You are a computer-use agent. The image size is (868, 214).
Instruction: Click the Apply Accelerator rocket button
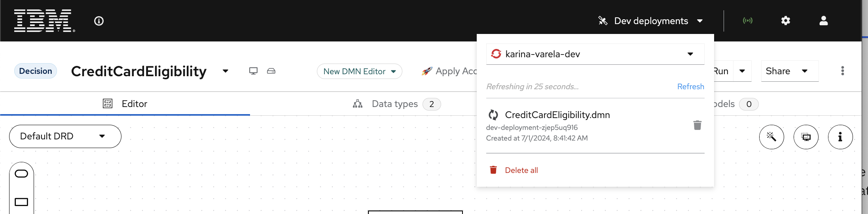[449, 71]
